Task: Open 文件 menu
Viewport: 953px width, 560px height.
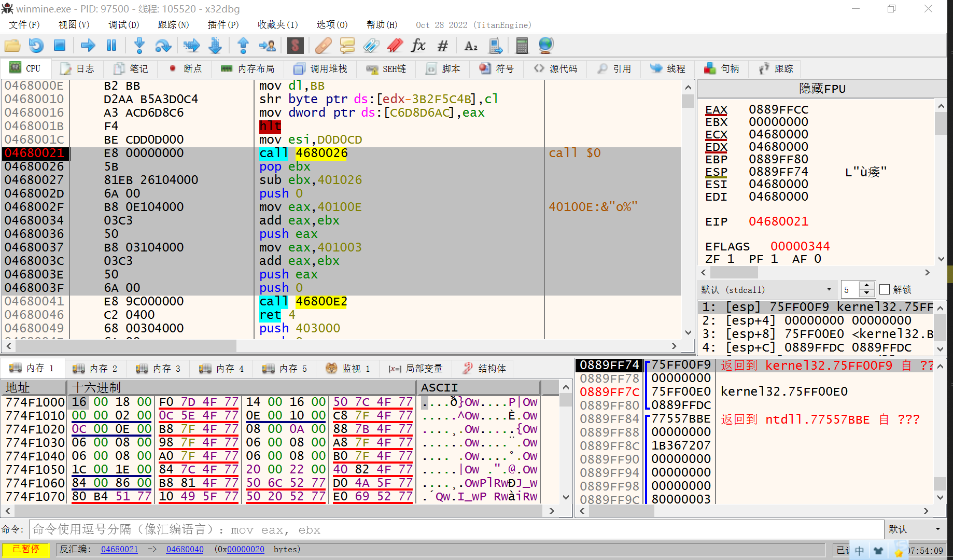Action: [24, 25]
